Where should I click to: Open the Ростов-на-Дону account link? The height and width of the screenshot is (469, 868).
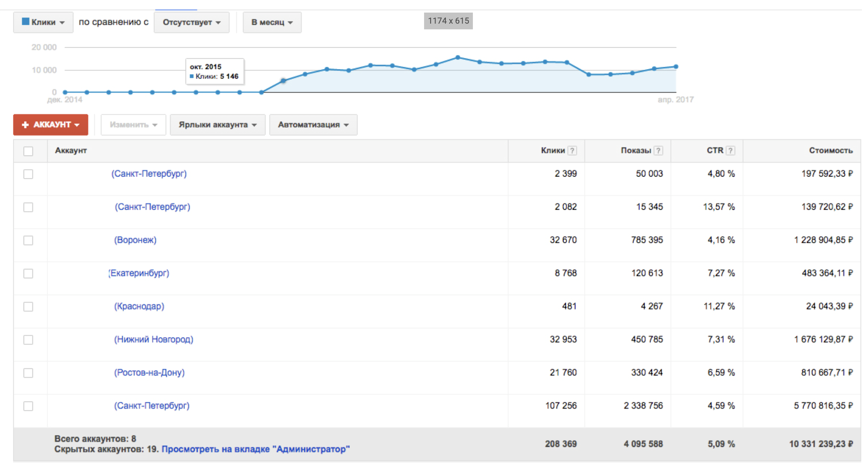click(149, 373)
